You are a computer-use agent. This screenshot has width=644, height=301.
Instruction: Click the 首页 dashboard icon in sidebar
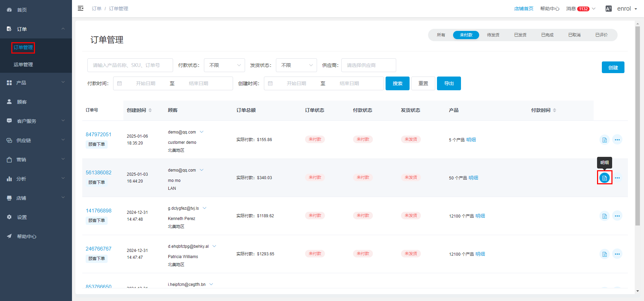(x=9, y=10)
